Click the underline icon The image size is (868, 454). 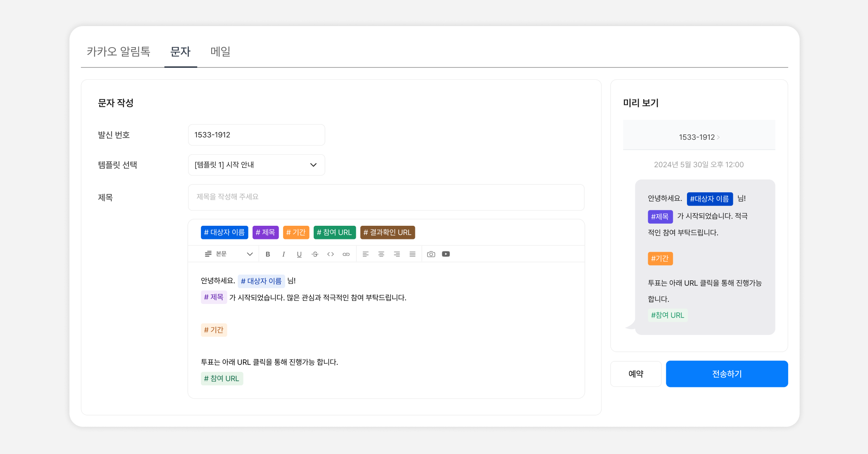click(x=299, y=254)
